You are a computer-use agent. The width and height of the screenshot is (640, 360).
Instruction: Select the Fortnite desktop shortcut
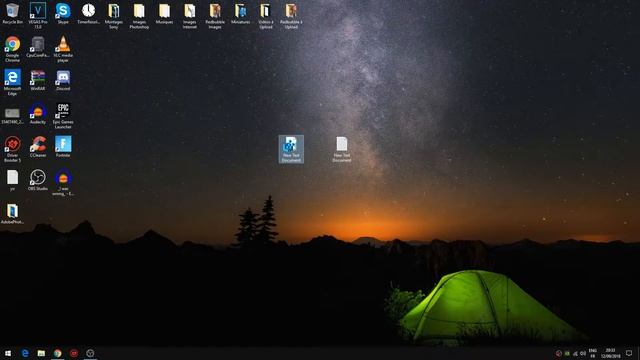point(63,147)
